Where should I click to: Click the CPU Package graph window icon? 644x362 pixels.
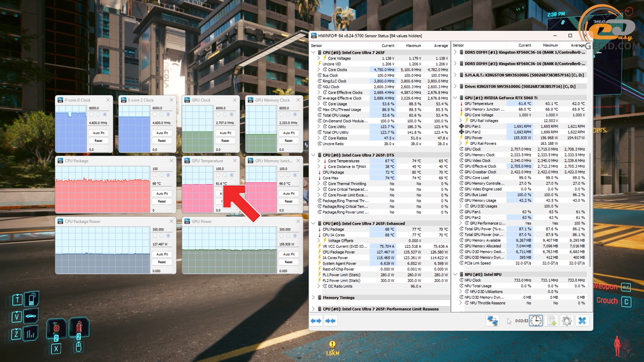[x=60, y=161]
